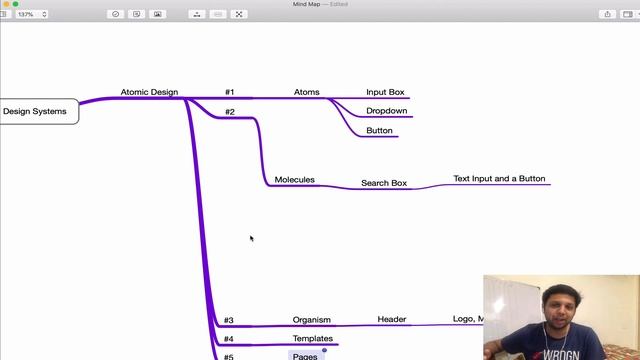Click the share export icon
640x360 pixels.
tap(607, 14)
